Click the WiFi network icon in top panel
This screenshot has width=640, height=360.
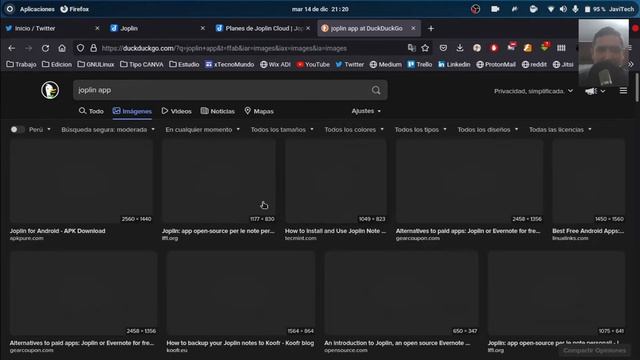[x=551, y=9]
